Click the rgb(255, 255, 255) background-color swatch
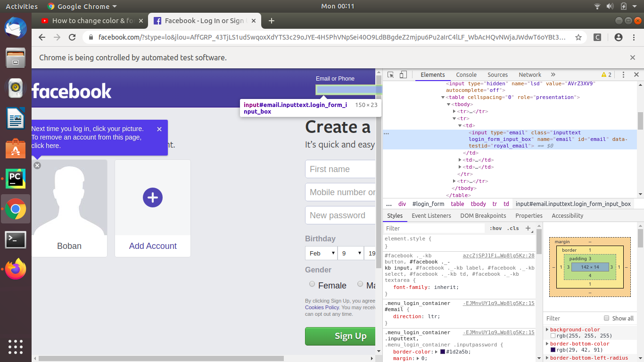 553,336
